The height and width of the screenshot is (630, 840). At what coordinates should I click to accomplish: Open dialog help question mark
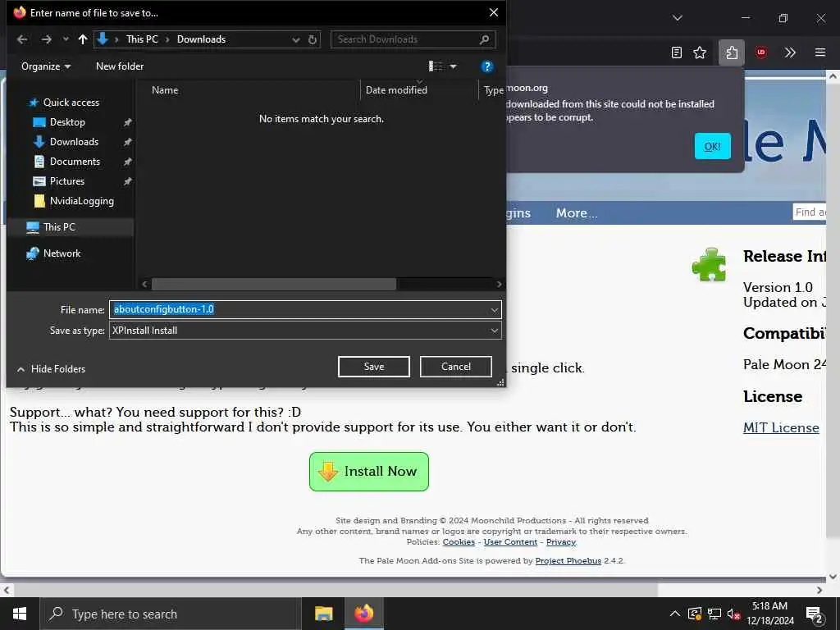point(487,66)
